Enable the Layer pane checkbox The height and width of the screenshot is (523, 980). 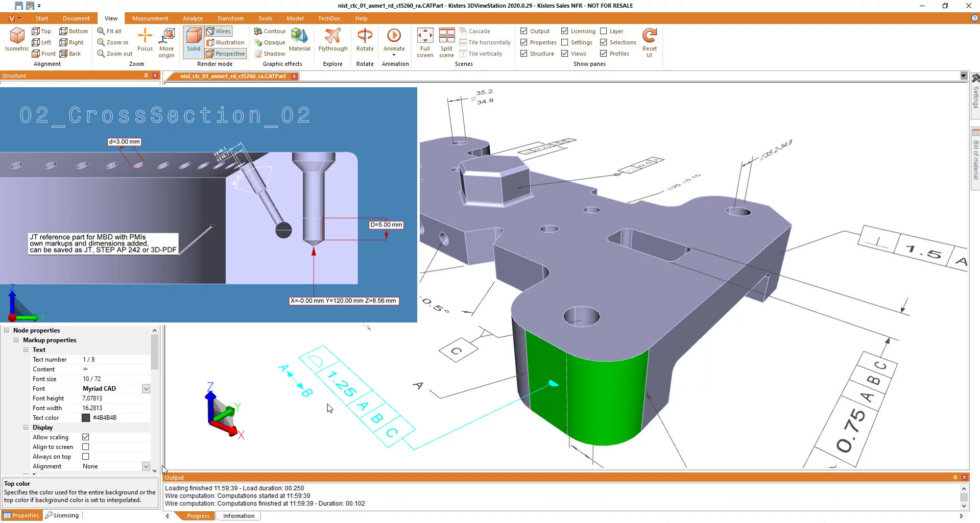(x=603, y=31)
